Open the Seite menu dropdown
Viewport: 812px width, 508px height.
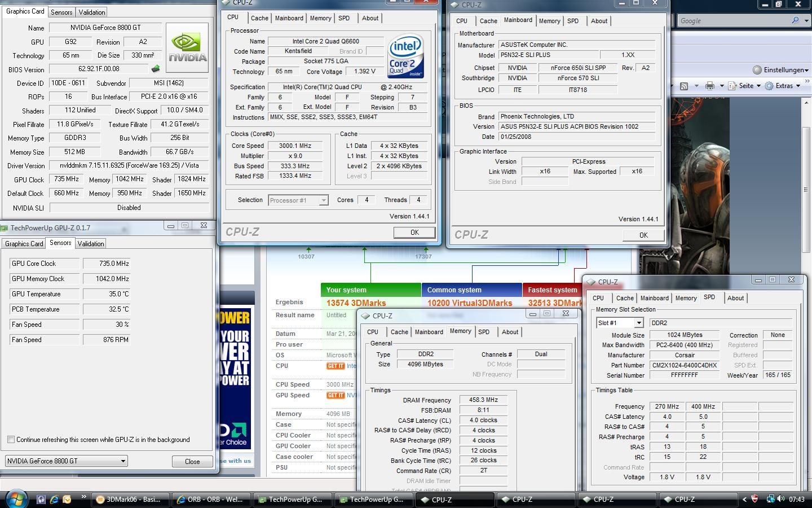coord(744,86)
